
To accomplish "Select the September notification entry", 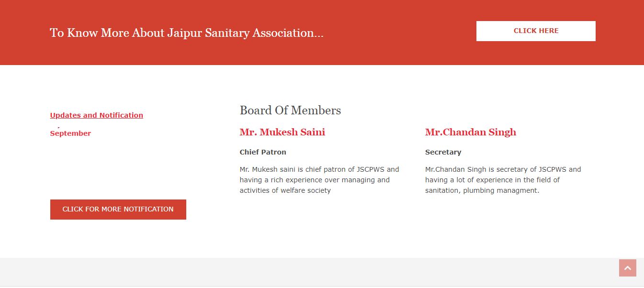I will tap(70, 133).
